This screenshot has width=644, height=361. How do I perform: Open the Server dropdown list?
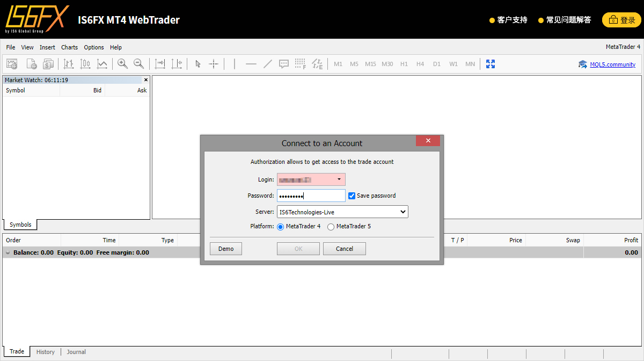pos(342,212)
